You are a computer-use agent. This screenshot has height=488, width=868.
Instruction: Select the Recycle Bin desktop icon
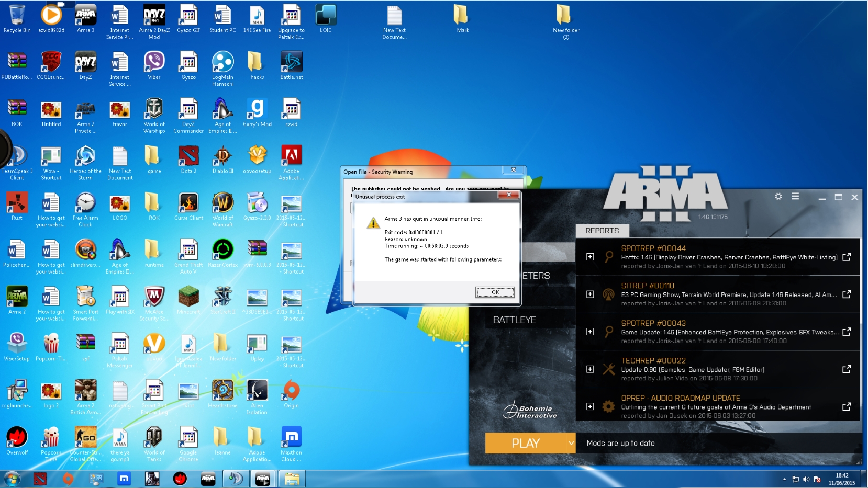[x=17, y=19]
